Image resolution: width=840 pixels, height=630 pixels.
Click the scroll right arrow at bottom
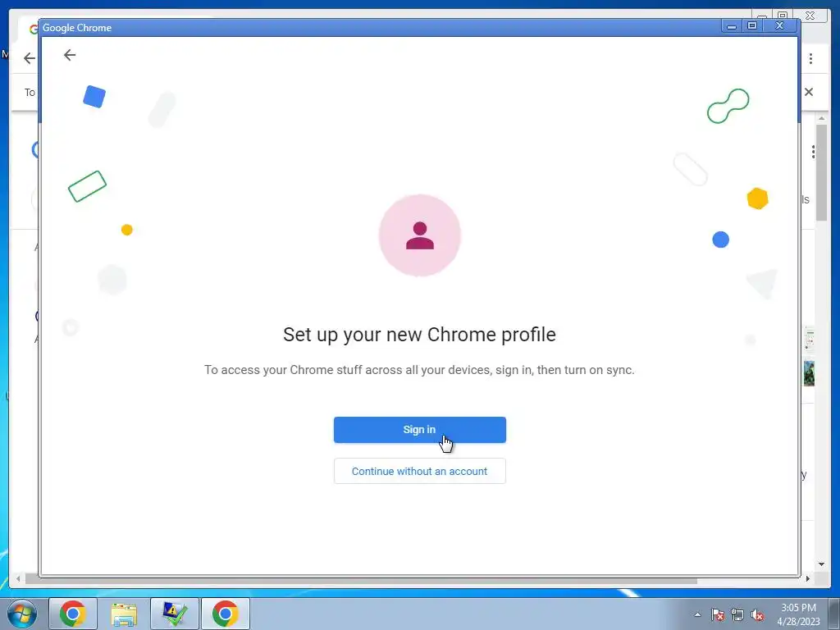808,578
